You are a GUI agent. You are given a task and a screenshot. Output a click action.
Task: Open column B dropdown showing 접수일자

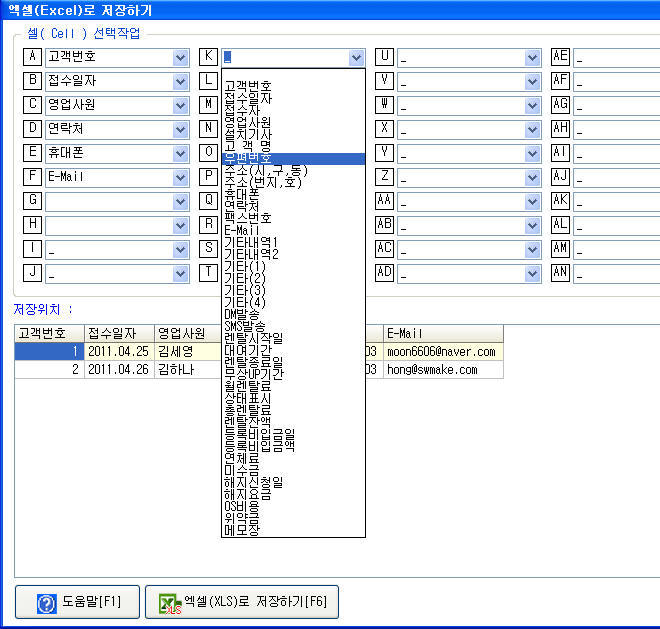pos(181,81)
